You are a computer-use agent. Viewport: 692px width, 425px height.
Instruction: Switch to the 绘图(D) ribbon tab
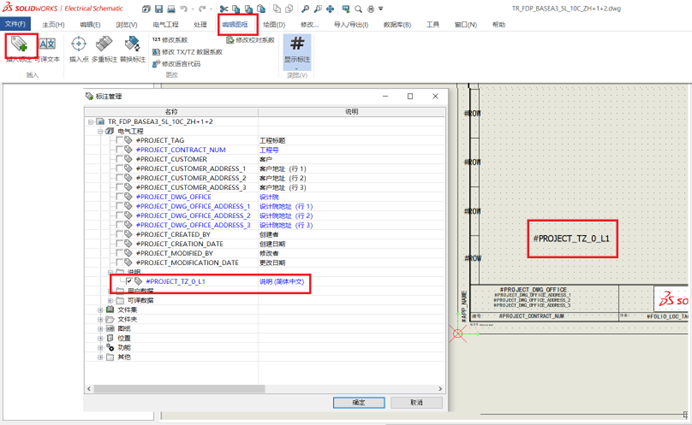tap(274, 24)
